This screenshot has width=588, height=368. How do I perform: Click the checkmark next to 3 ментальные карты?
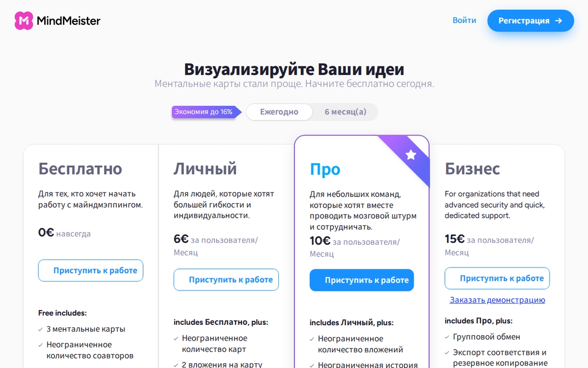coord(41,329)
